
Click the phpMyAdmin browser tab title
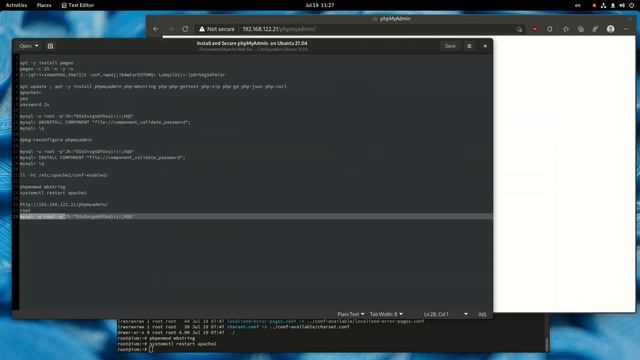pyautogui.click(x=395, y=19)
